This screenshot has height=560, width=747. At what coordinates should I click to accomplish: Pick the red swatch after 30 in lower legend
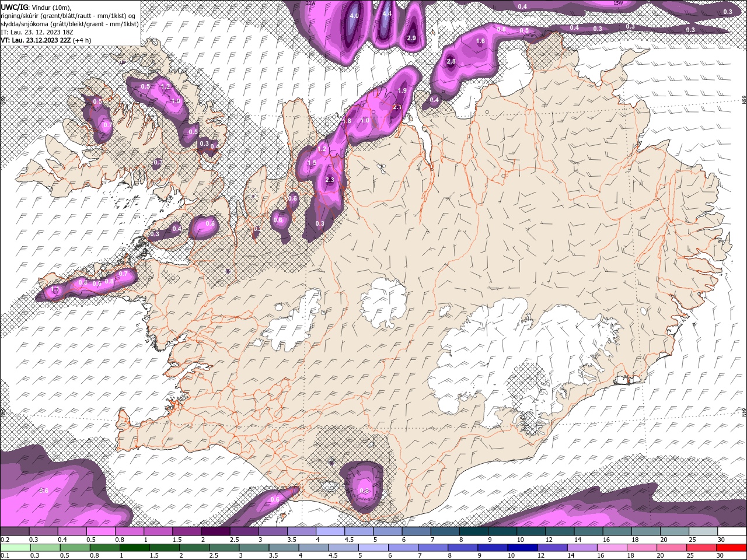tap(731, 548)
